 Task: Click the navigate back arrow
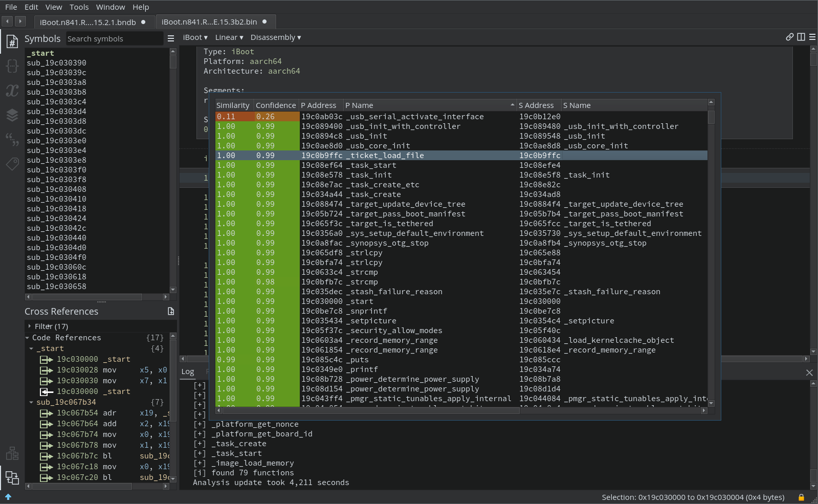click(x=8, y=21)
